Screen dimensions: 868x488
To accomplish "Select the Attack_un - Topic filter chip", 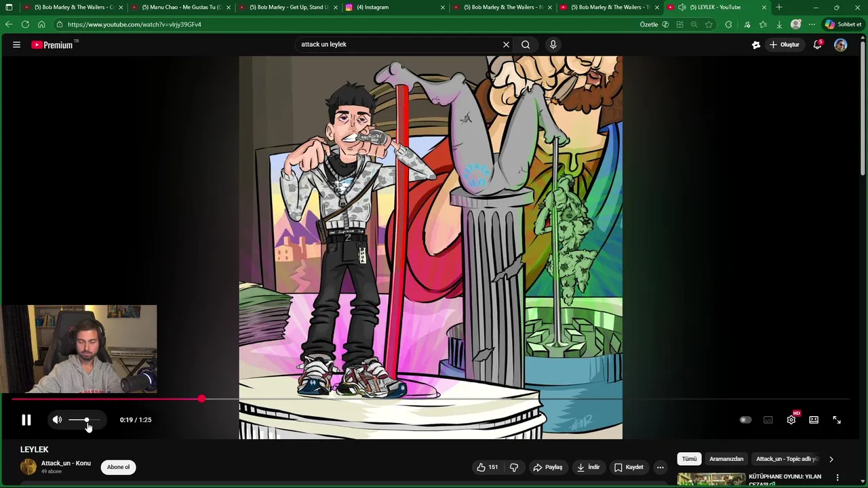I will pos(787,459).
